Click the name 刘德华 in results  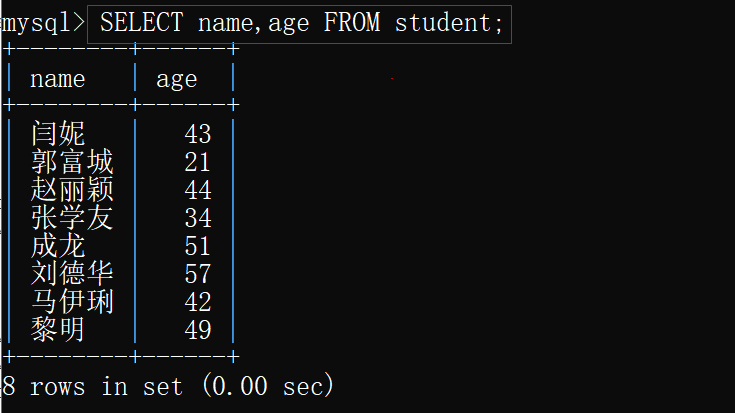tap(72, 273)
